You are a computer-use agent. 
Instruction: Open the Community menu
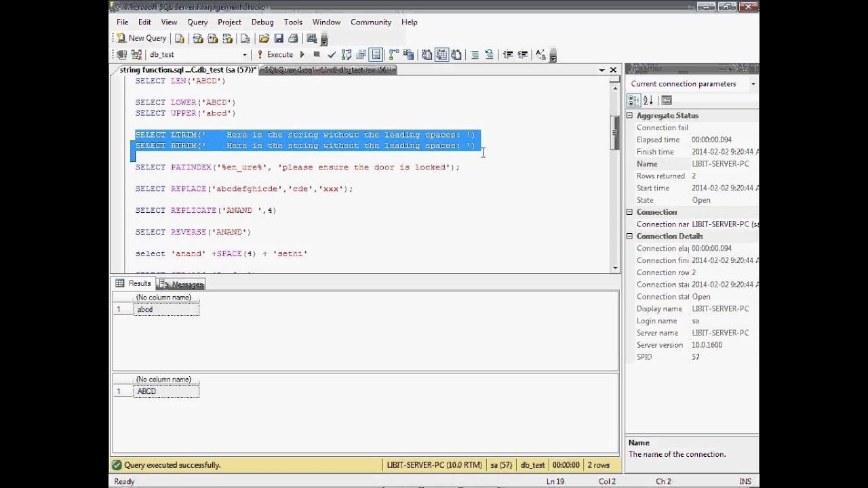click(371, 22)
